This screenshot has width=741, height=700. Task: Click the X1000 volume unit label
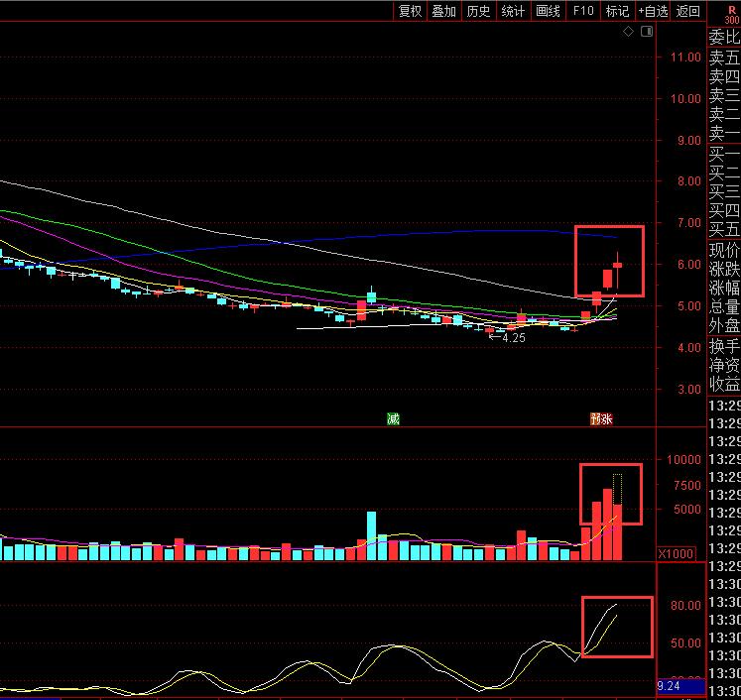(679, 554)
